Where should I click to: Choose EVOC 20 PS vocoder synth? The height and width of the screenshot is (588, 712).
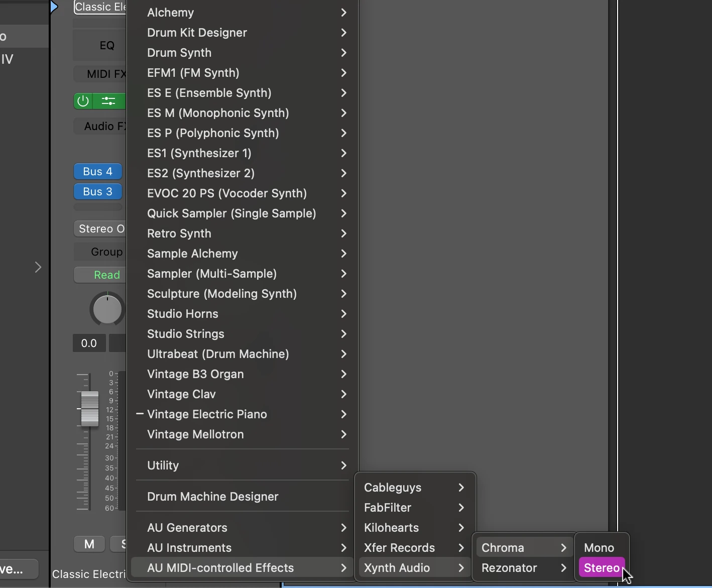pos(243,193)
